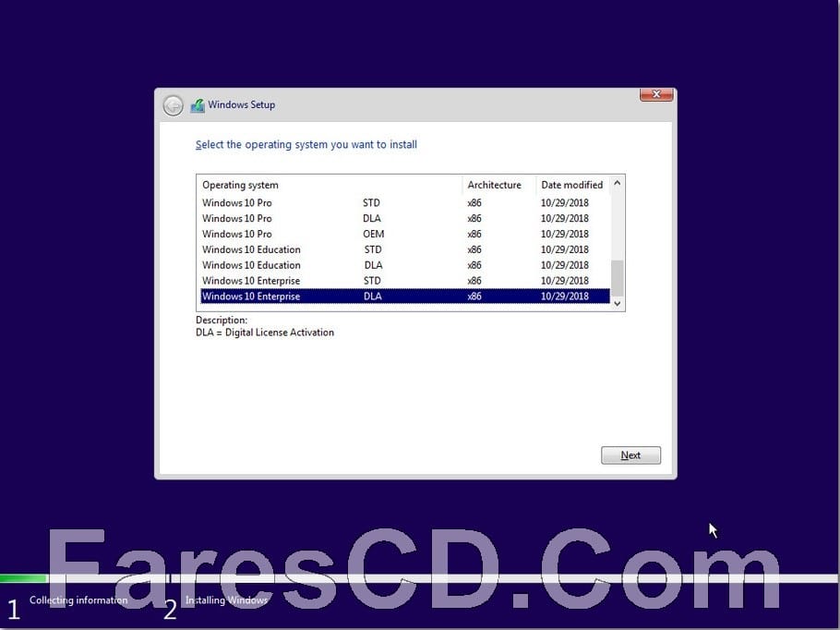Click the Architecture column header
Viewport: 840px width, 630px height.
coord(498,185)
